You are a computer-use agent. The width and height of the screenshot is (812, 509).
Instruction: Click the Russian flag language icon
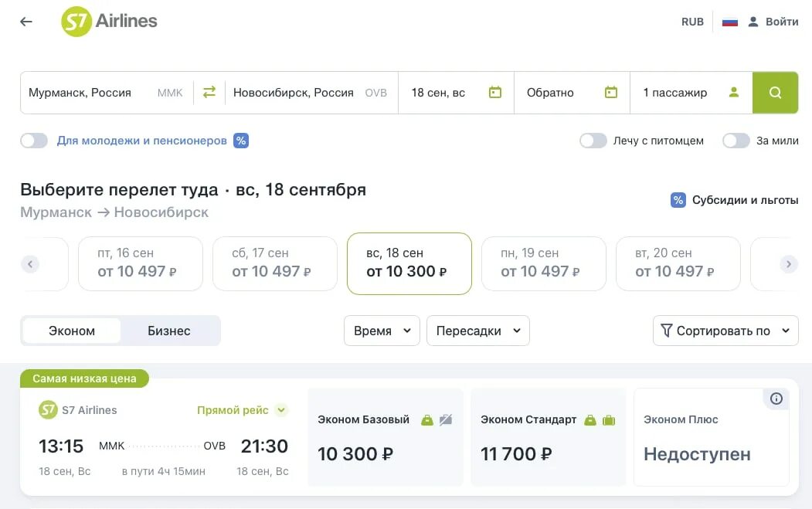[729, 22]
